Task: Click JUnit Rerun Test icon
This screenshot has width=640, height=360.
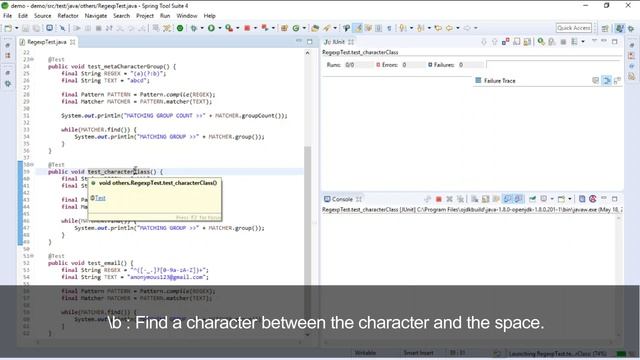Action: 541,42
